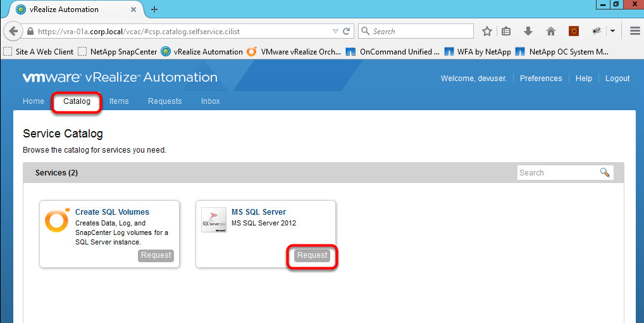Viewport: 644px width, 323px height.
Task: Open the URL history dropdown arrow
Action: [x=335, y=31]
